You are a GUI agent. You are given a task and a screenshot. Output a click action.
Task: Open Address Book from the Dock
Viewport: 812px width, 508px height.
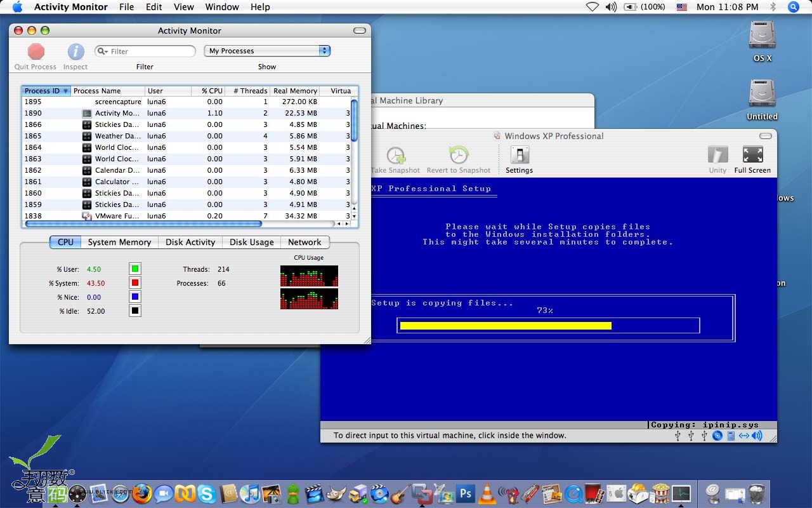click(229, 493)
